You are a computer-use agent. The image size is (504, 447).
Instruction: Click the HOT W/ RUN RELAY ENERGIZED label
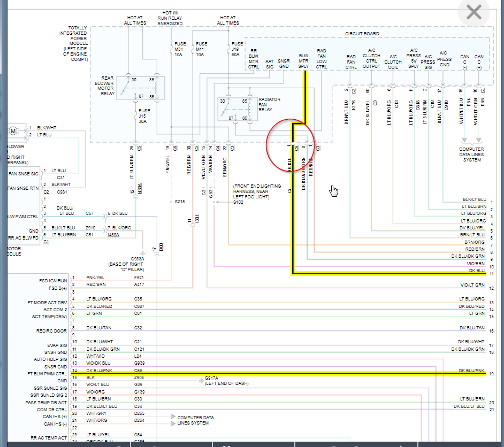tap(170, 18)
